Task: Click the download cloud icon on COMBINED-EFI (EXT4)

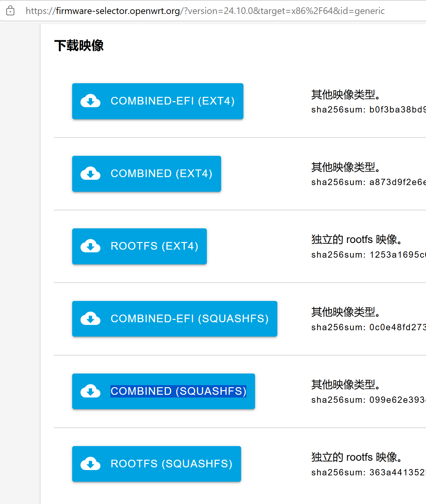Action: (x=90, y=101)
